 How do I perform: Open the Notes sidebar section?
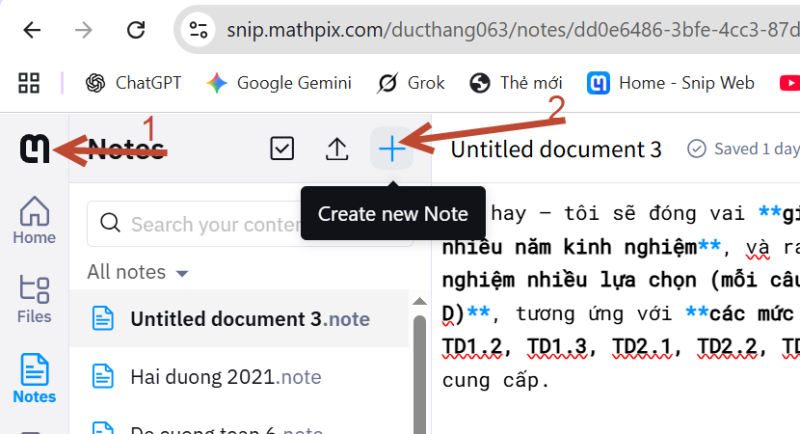(x=34, y=378)
